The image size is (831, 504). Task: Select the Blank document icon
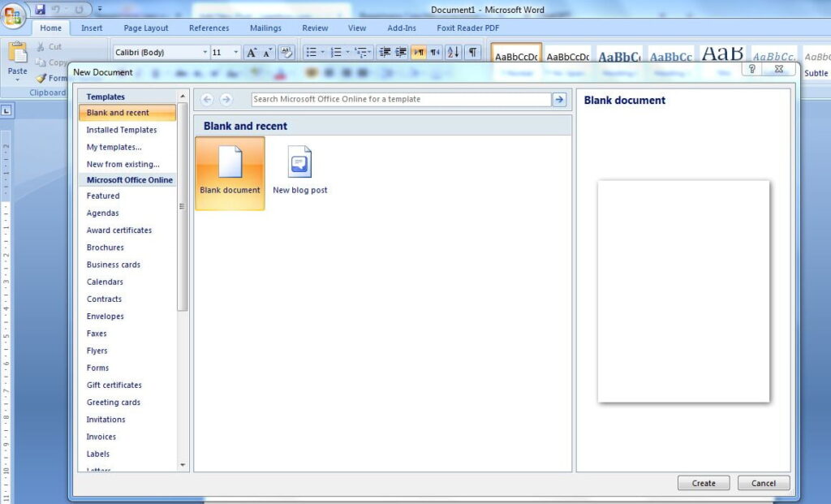point(230,174)
